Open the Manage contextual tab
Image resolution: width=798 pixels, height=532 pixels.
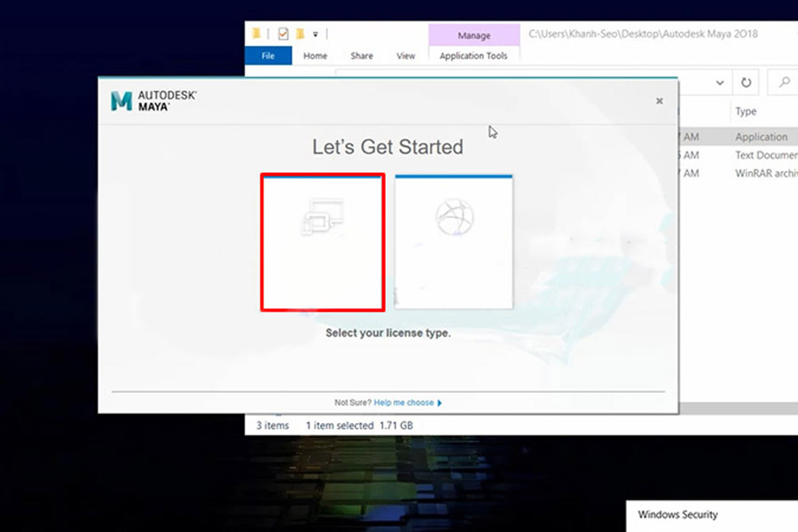tap(473, 35)
